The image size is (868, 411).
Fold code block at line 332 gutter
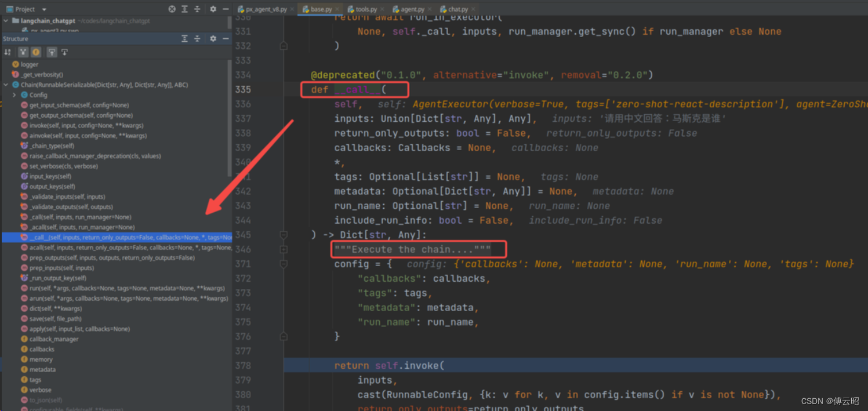(x=284, y=45)
